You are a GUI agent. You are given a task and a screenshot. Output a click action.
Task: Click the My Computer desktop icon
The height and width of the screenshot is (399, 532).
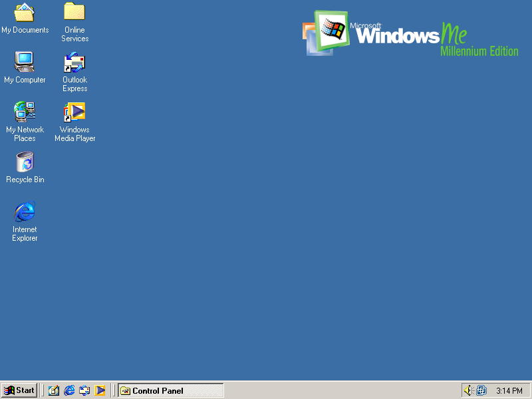point(25,63)
